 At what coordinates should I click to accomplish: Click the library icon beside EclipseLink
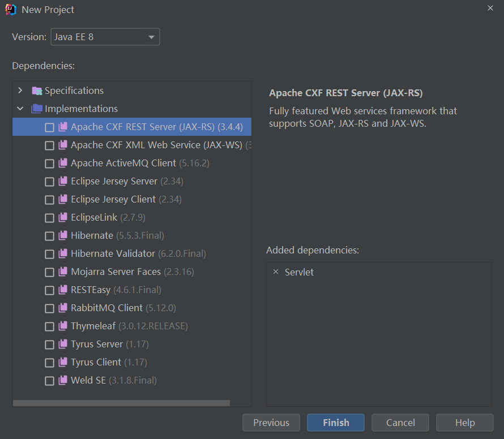point(63,217)
